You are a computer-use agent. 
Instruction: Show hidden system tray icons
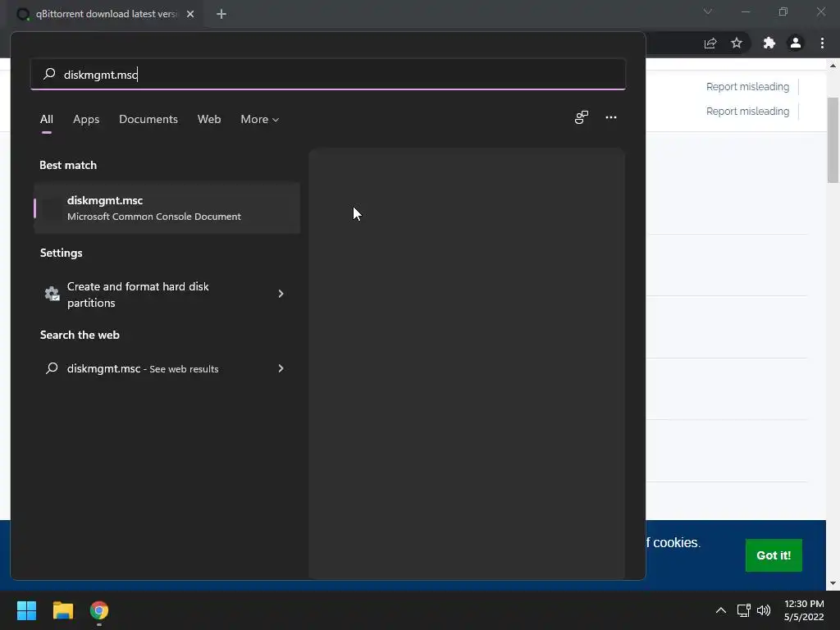[720, 610]
